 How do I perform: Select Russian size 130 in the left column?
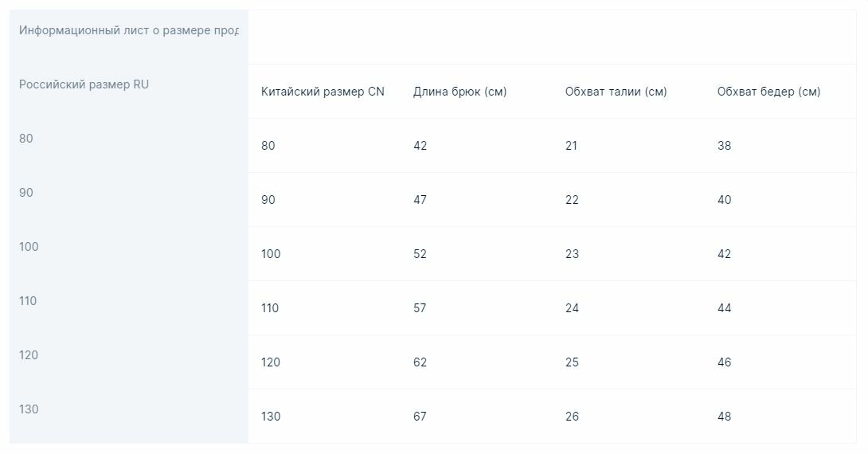tap(29, 409)
